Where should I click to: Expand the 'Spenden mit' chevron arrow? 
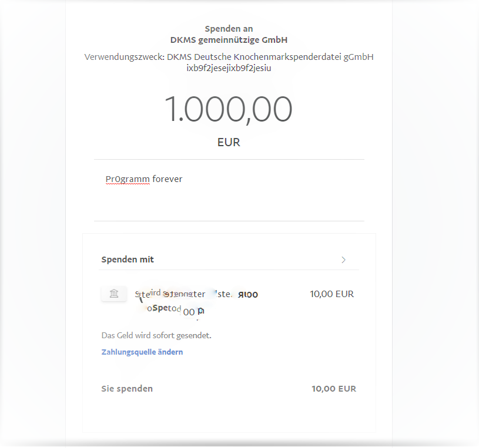point(343,260)
